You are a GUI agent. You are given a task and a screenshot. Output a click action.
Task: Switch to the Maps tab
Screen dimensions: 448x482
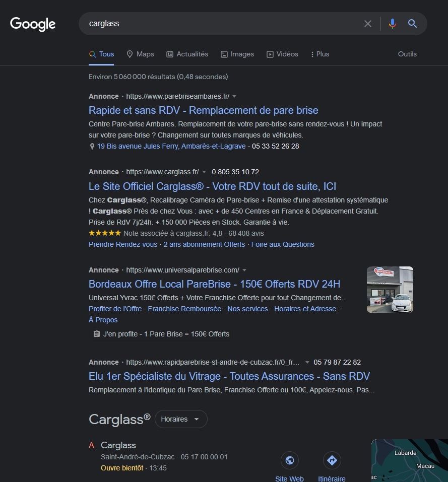(140, 54)
